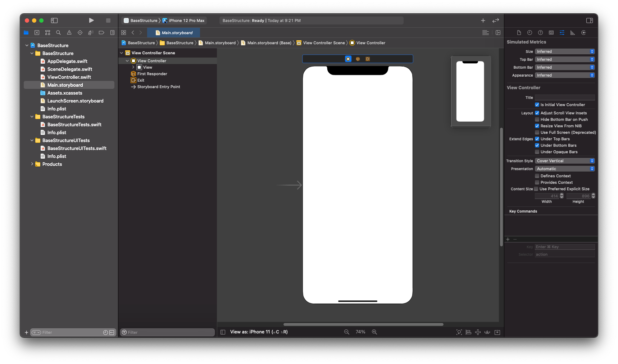
Task: Change Transition Style from Cover Vertical
Action: (565, 161)
